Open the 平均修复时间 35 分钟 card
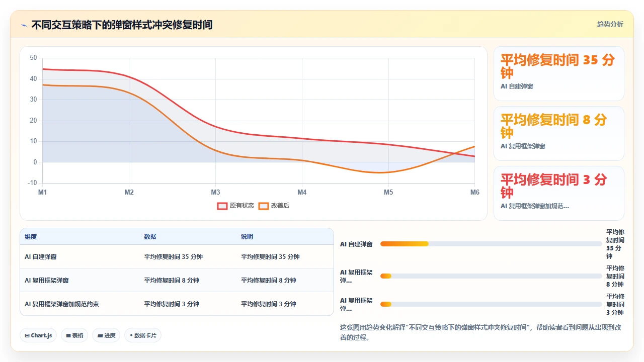644x362 pixels. (559, 74)
